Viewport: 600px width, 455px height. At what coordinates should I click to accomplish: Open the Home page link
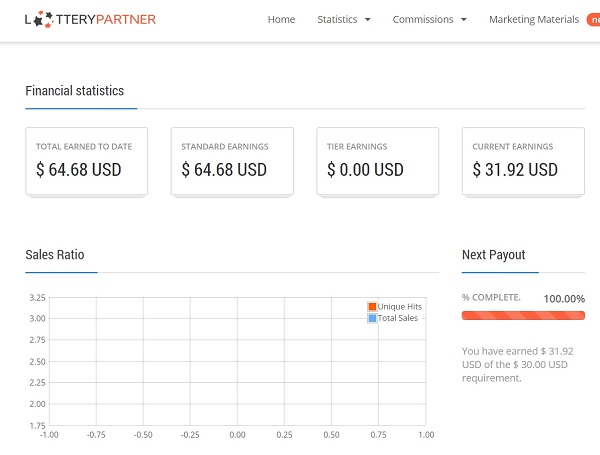[281, 19]
